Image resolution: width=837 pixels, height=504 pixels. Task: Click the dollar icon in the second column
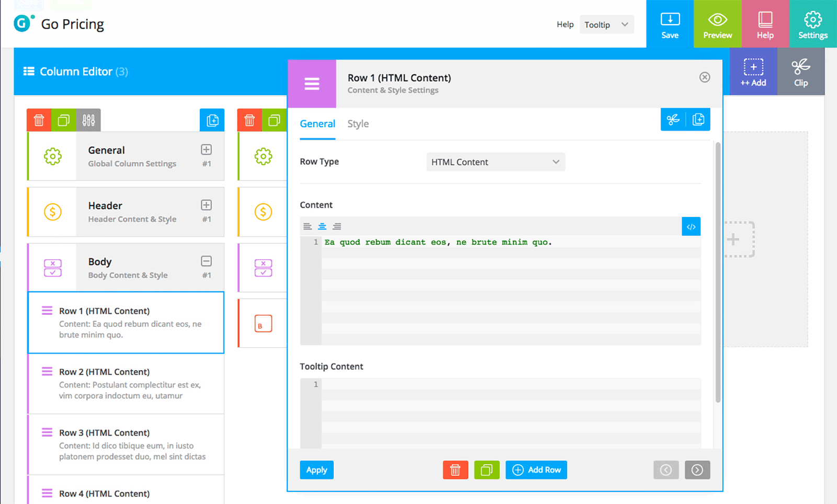[x=263, y=212]
